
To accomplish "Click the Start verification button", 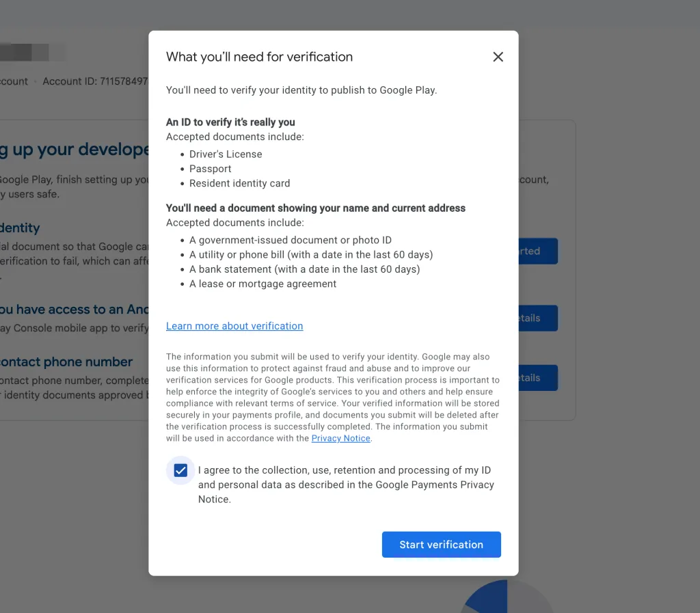I will [441, 545].
